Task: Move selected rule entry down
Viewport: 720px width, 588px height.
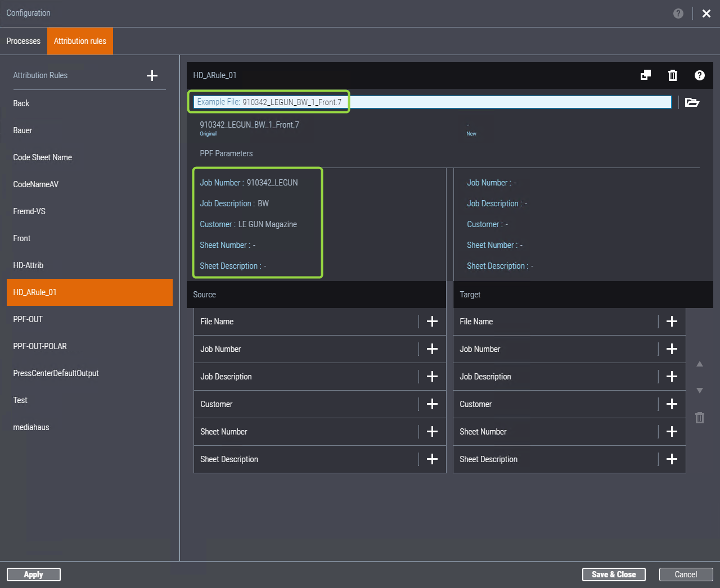Action: point(700,390)
